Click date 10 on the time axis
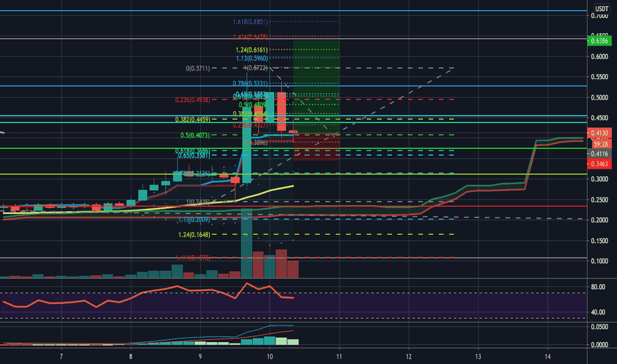The width and height of the screenshot is (617, 364). pos(269,357)
